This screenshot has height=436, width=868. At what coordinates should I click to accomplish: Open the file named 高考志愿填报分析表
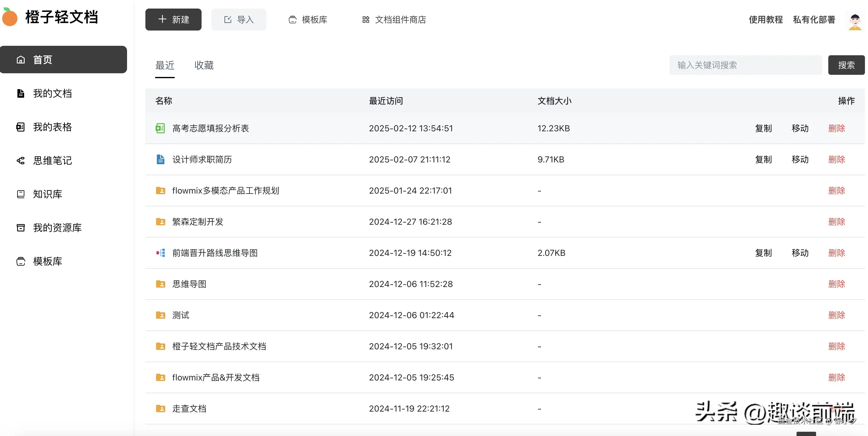tap(211, 128)
